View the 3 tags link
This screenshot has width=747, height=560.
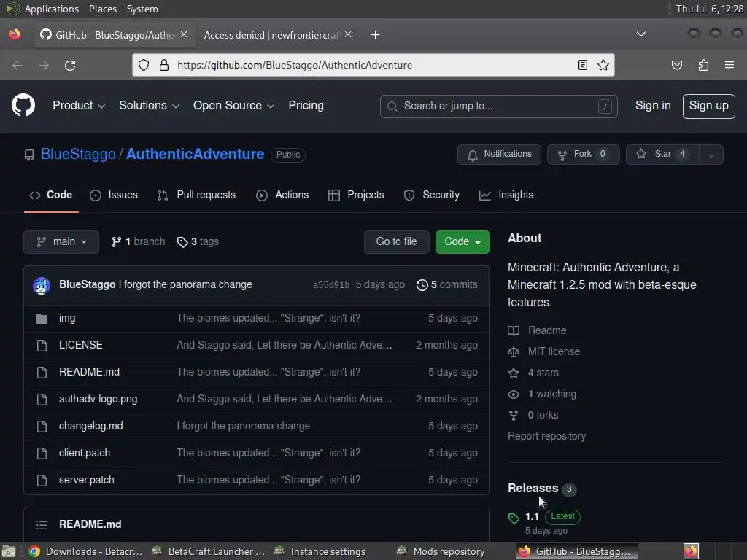pos(198,242)
